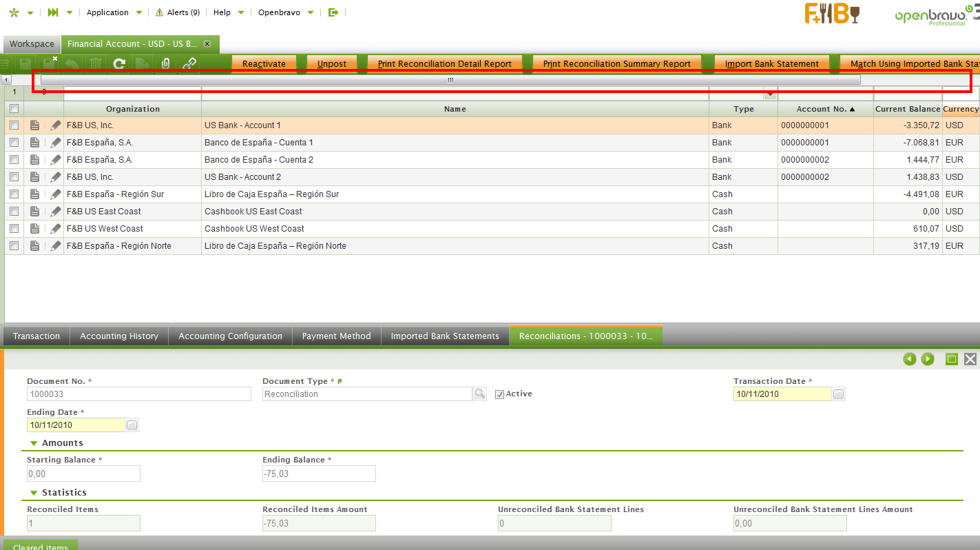
Task: Open the Accounting Configuration tab
Action: 231,336
